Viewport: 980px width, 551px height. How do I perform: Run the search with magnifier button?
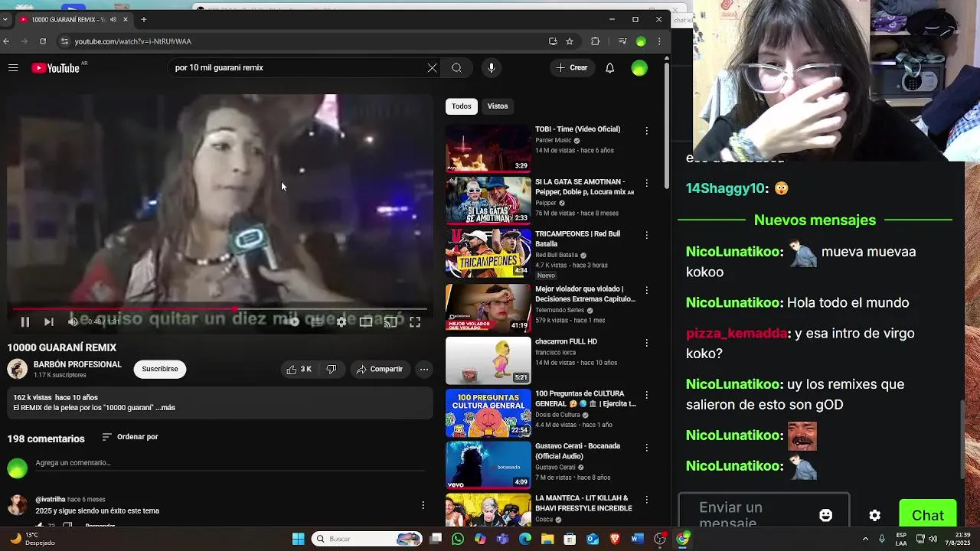(456, 68)
